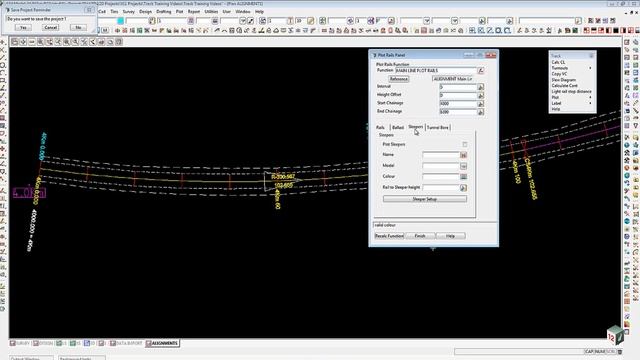
Task: Click the 12d cube logo icon
Action: point(615,335)
